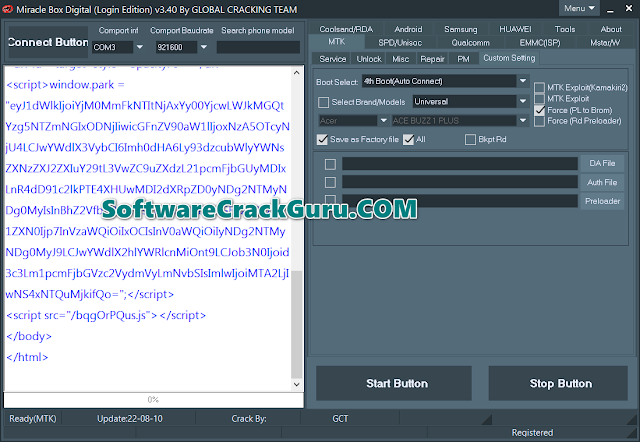This screenshot has width=640, height=442.
Task: Open the About tab
Action: 611,29
